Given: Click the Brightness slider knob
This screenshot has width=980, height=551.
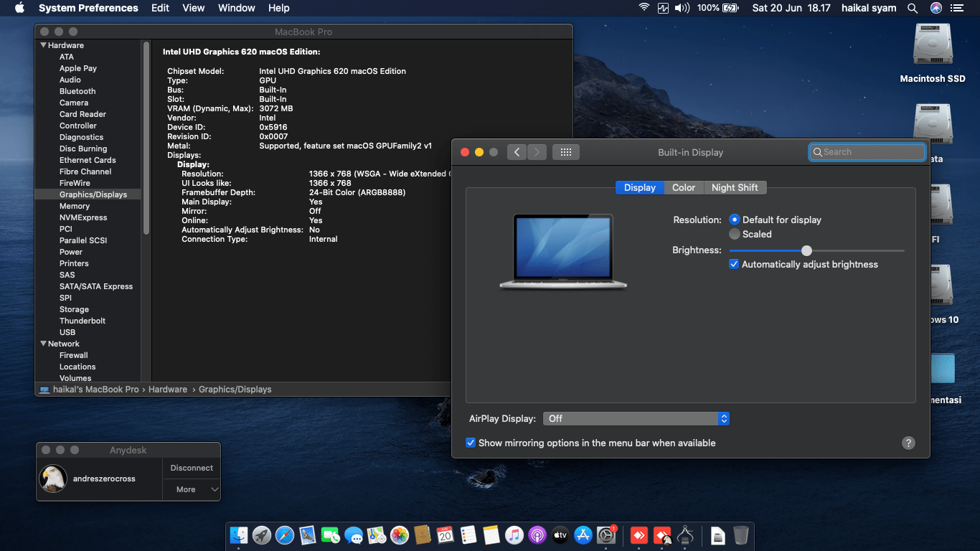Looking at the screenshot, I should (807, 250).
